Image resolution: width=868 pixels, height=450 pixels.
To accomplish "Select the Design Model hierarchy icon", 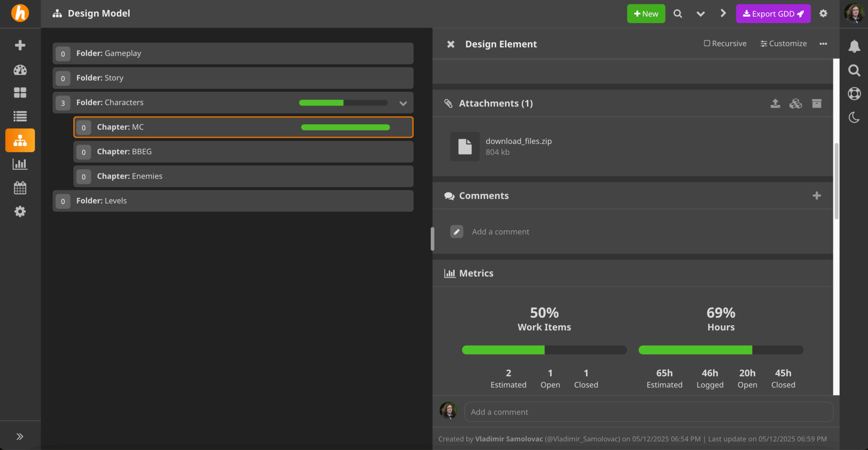I will click(19, 140).
